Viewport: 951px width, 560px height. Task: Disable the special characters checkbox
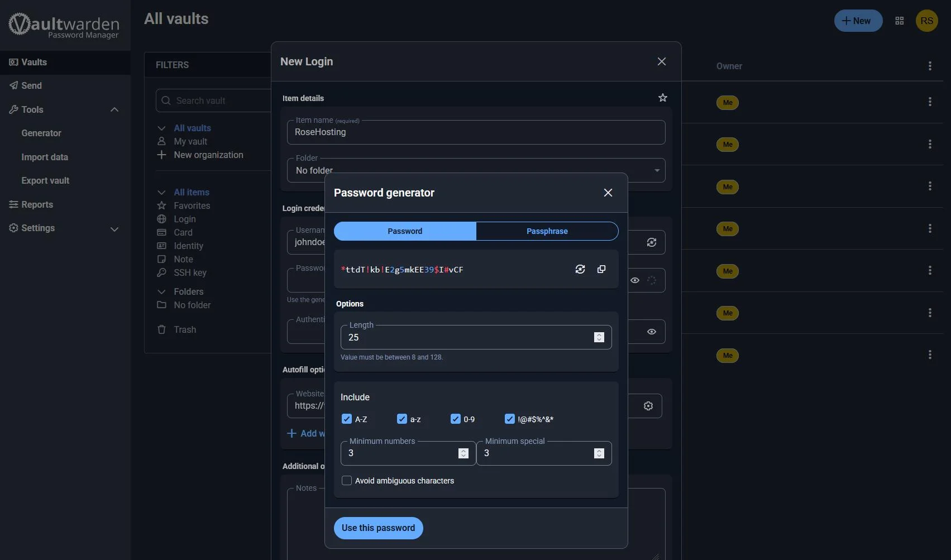tap(509, 419)
